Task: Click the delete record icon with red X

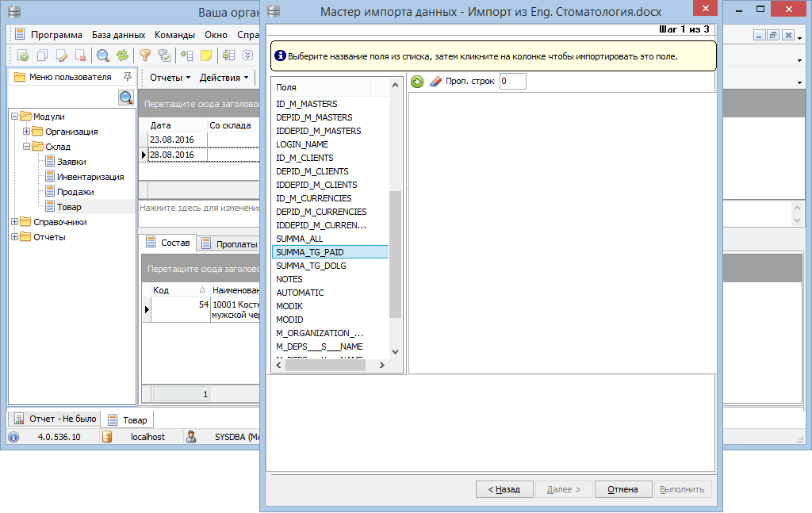Action: point(80,56)
